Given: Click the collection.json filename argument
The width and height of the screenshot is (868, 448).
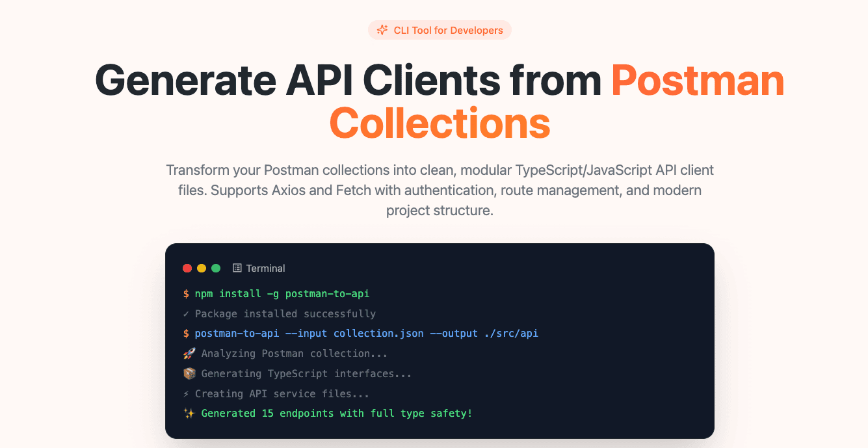Looking at the screenshot, I should pos(377,333).
